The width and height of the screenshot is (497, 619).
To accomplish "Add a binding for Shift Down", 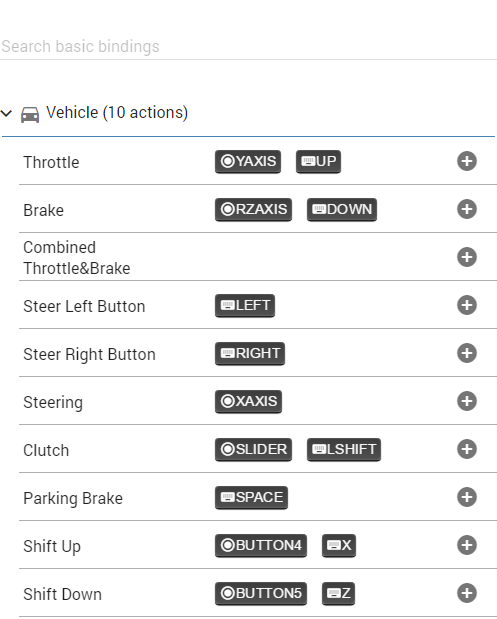I will click(x=467, y=593).
